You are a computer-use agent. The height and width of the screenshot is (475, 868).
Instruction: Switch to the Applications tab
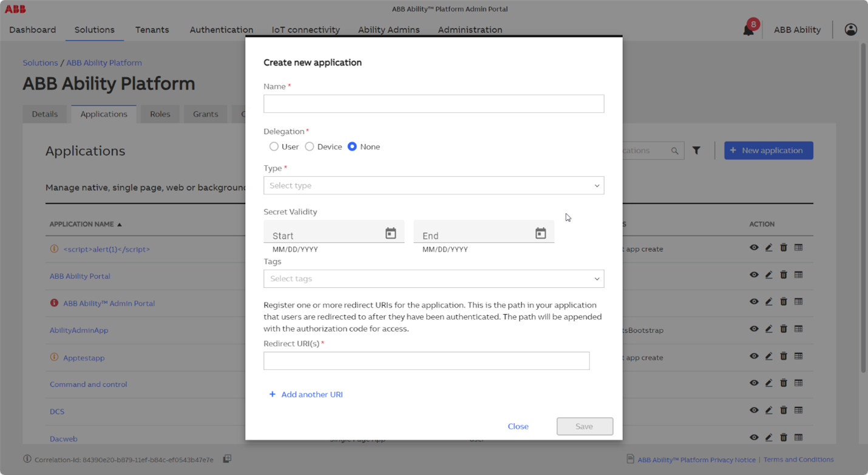(104, 114)
